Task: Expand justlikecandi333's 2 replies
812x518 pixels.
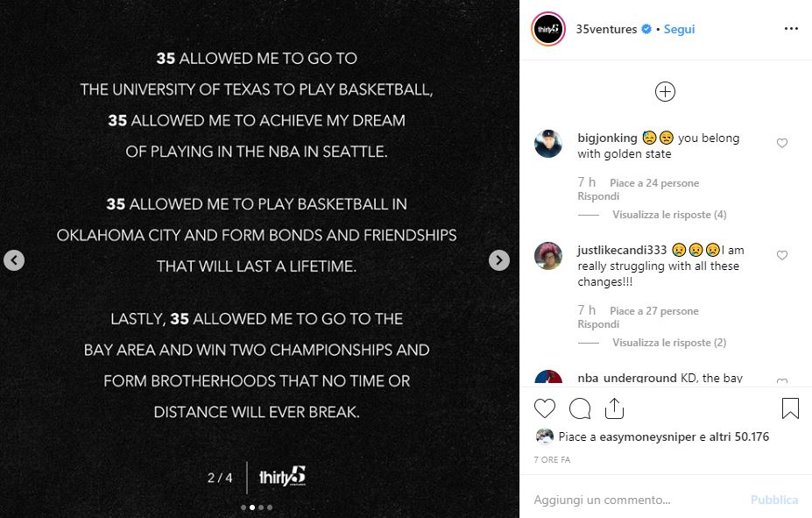Action: tap(669, 343)
